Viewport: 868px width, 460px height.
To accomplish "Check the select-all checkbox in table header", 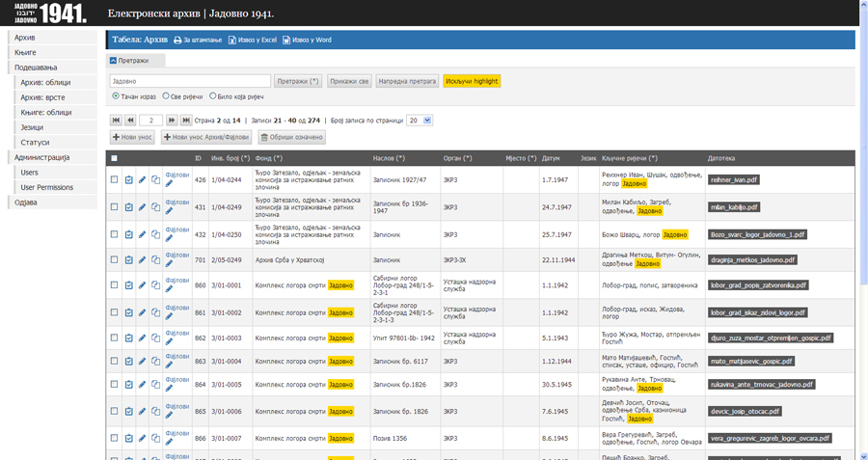I will click(115, 158).
